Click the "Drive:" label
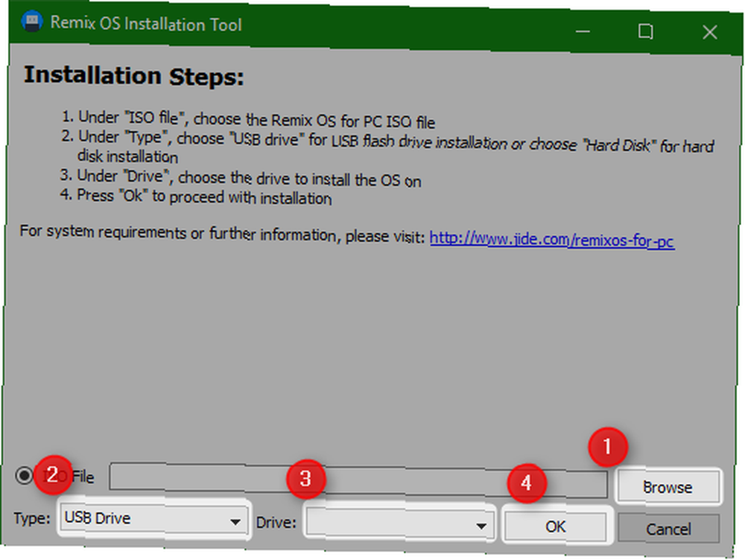Image resolution: width=745 pixels, height=560 pixels. tap(276, 523)
